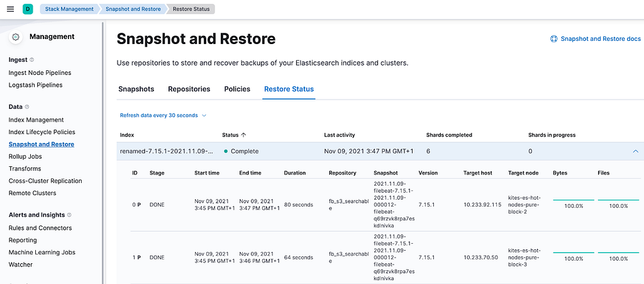Sort by the Status column arrow
The width and height of the screenshot is (644, 284).
click(x=243, y=135)
